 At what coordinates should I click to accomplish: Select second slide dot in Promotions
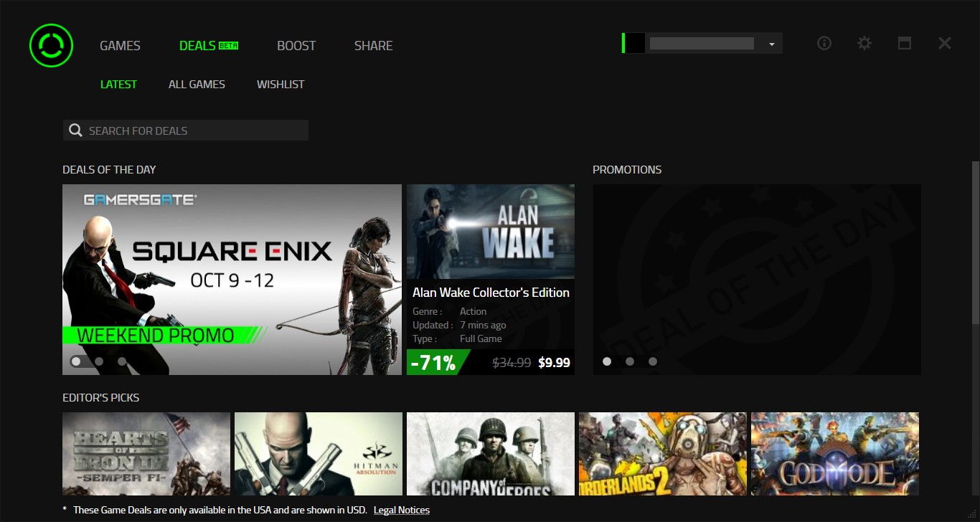(x=630, y=361)
